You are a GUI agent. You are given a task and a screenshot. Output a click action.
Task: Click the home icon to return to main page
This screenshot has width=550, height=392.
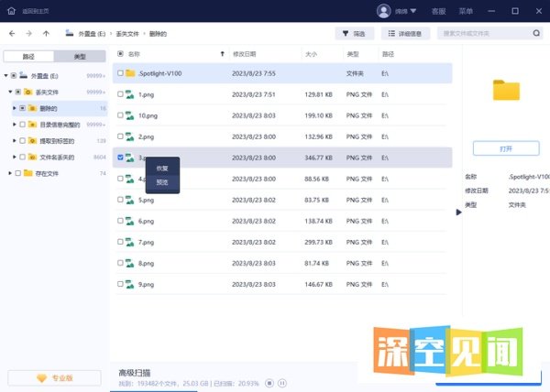(x=12, y=11)
